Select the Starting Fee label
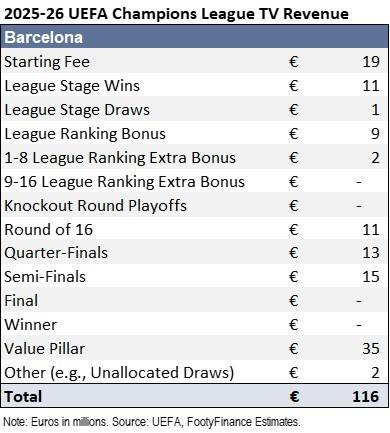Viewport: 390px width, 433px height. pos(47,62)
